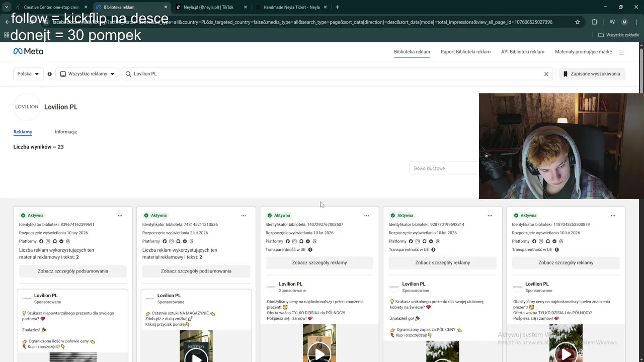
Task: Open Raport Biblioteki reklam
Action: 465,52
